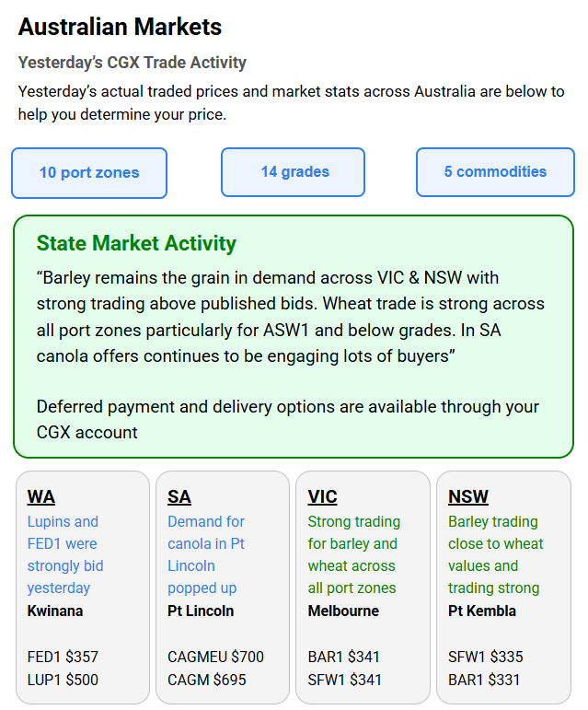588x710 pixels.
Task: Open the WA state link
Action: 41,497
